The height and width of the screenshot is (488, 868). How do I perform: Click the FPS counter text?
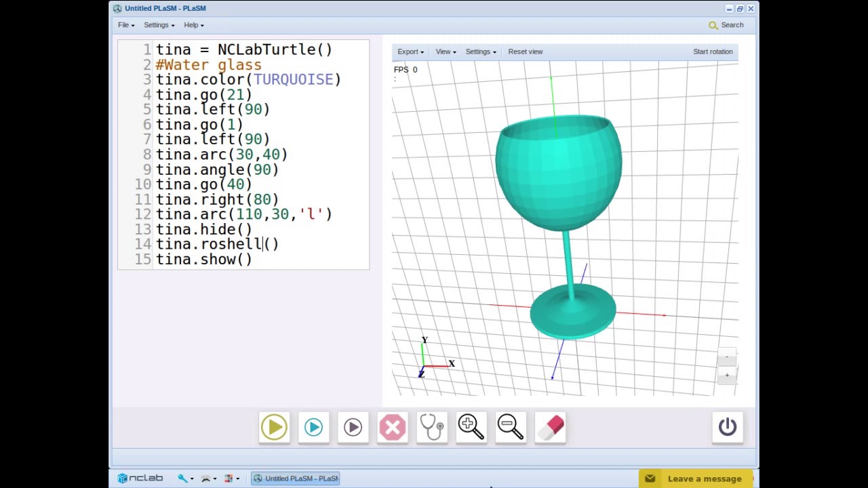coord(406,70)
